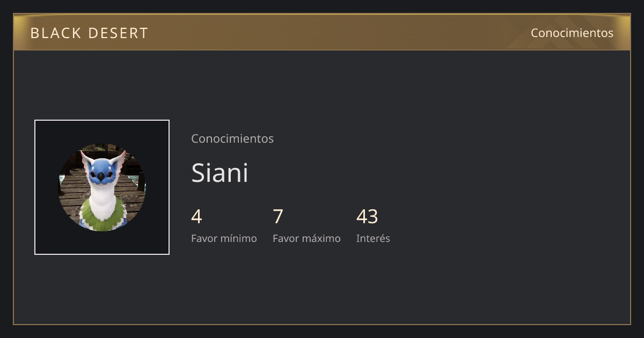Select the maximum favor value 7
The image size is (644, 338).
click(x=278, y=217)
